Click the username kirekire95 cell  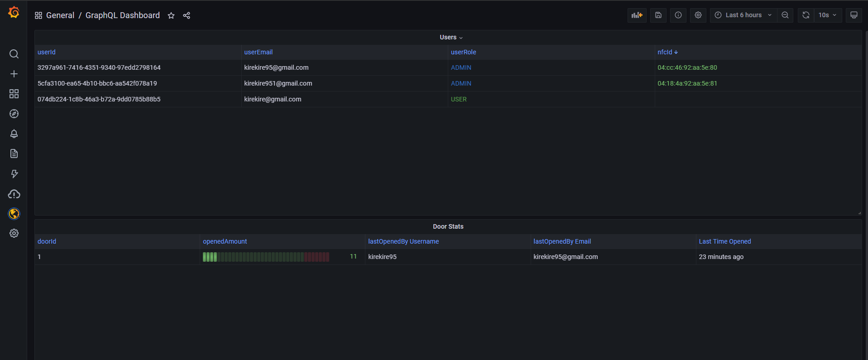pyautogui.click(x=448, y=257)
